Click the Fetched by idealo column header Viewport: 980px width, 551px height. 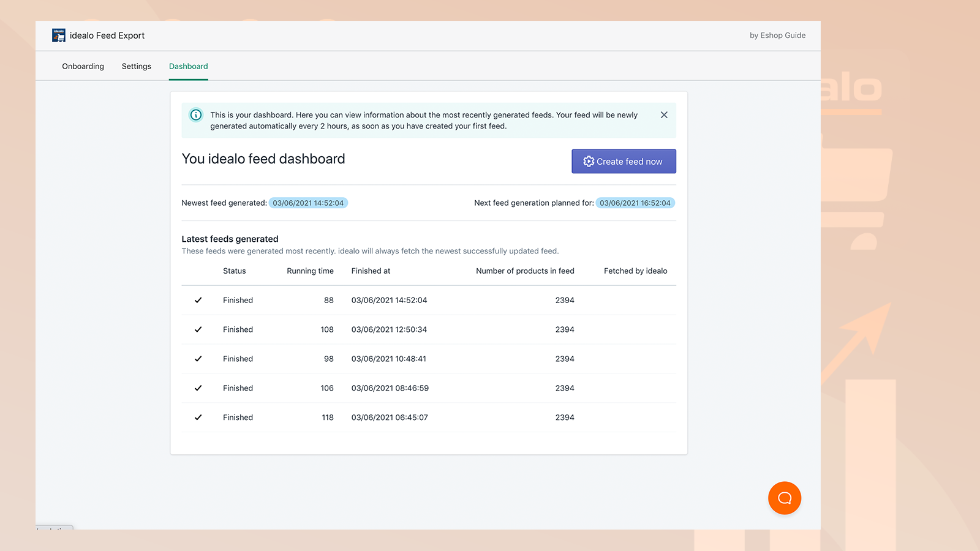[636, 271]
